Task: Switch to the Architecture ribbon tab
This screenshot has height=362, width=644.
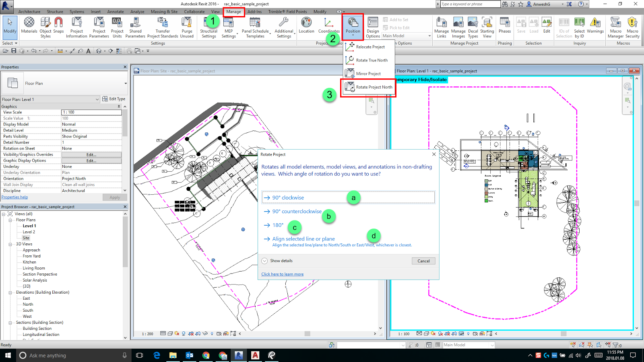Action: pyautogui.click(x=29, y=12)
